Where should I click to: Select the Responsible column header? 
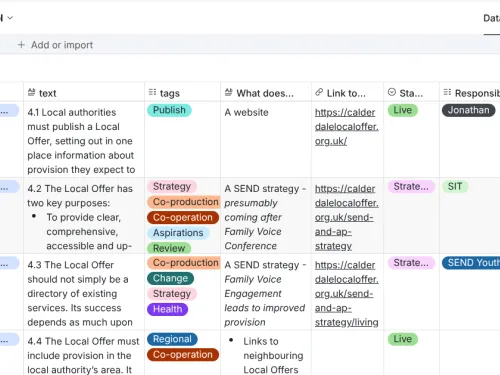click(x=470, y=93)
